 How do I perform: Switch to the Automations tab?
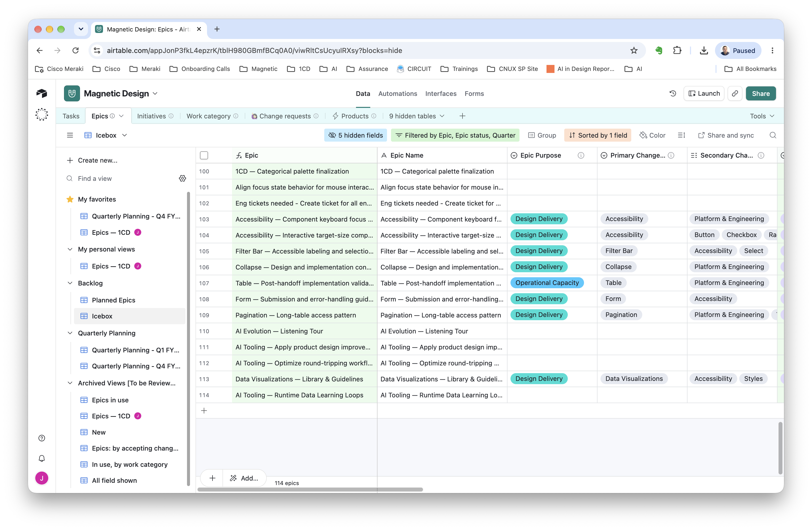click(x=397, y=93)
